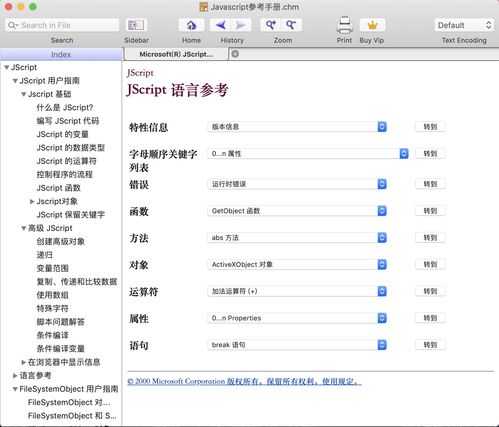The height and width of the screenshot is (427, 499).
Task: Expand the 语言参考 node
Action: [15, 375]
